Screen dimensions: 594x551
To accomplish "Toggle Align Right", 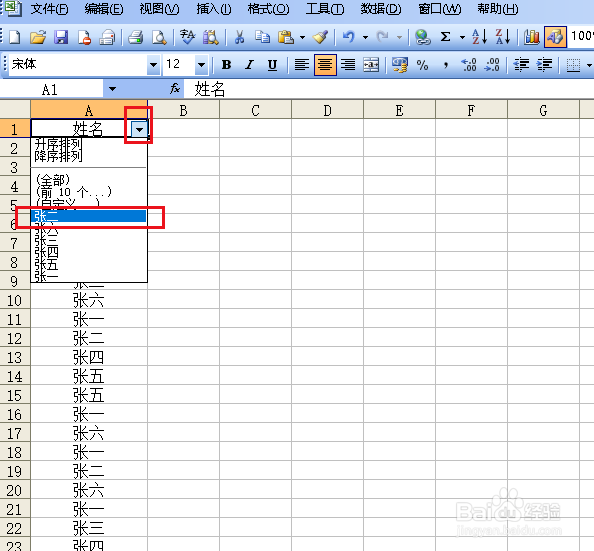I will (348, 65).
